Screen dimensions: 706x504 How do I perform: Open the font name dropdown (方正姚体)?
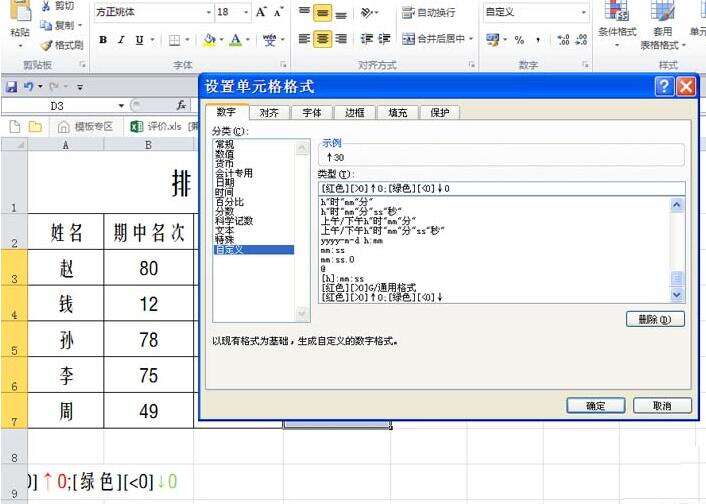click(x=208, y=13)
